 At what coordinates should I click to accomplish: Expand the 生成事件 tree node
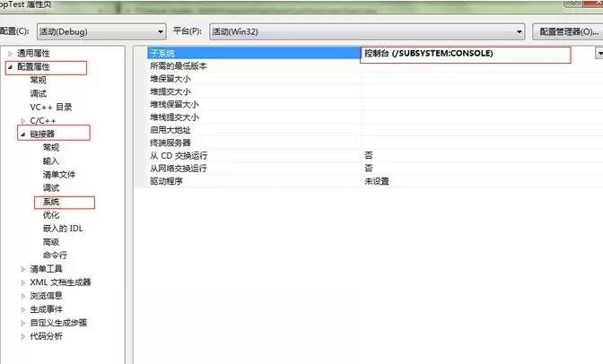click(23, 309)
